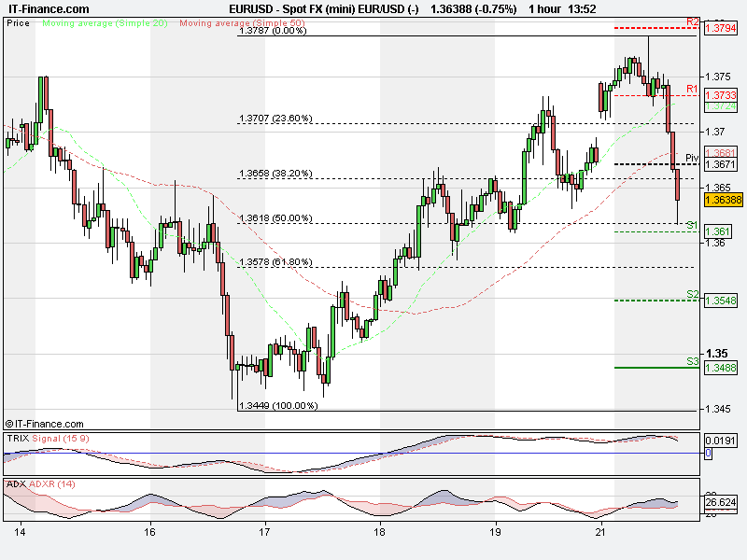Click date 18 on the time axis
Viewport: 747px width, 560px height.
pyautogui.click(x=380, y=532)
